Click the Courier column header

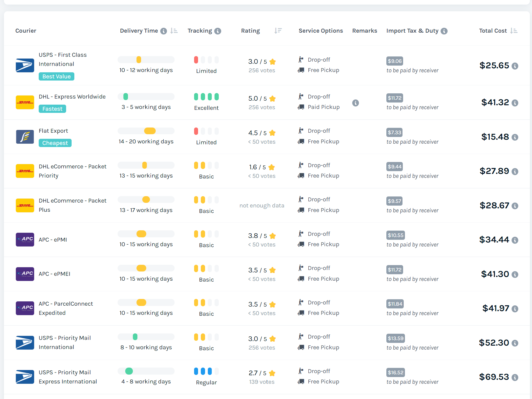click(26, 31)
